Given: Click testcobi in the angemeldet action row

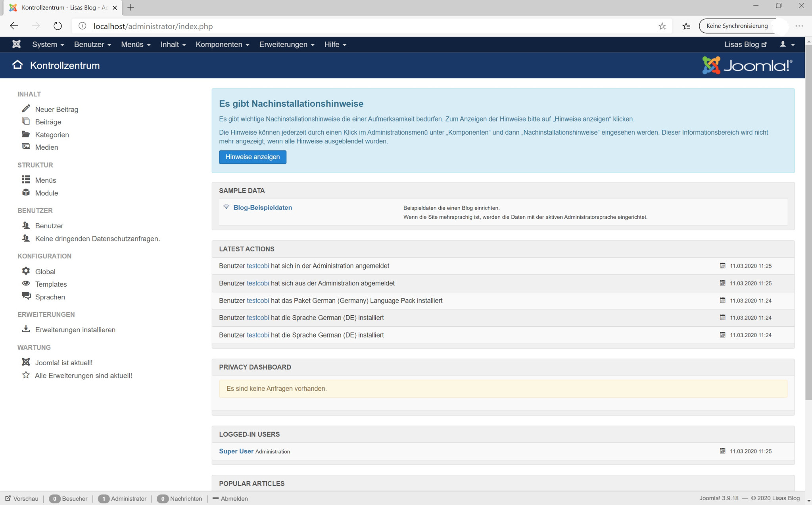Looking at the screenshot, I should (258, 266).
